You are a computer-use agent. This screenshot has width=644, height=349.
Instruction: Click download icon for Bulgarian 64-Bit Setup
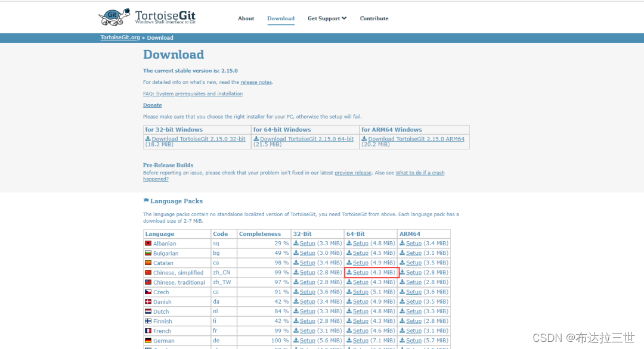[349, 253]
